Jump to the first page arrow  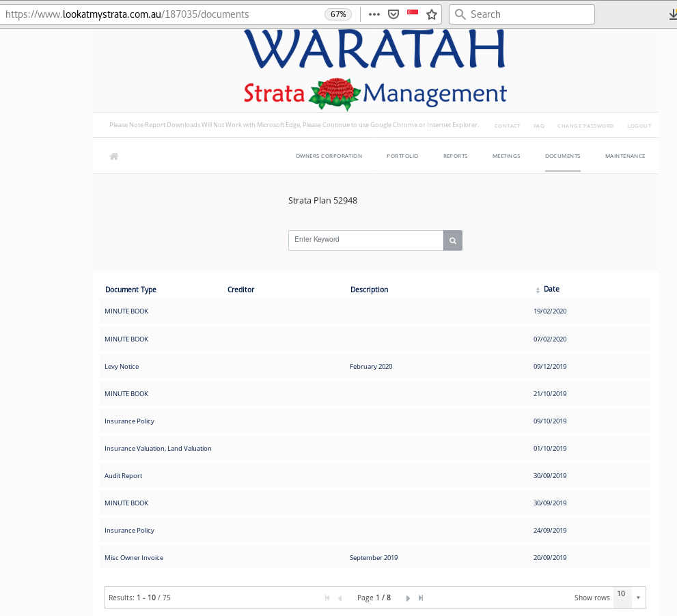pyautogui.click(x=327, y=598)
